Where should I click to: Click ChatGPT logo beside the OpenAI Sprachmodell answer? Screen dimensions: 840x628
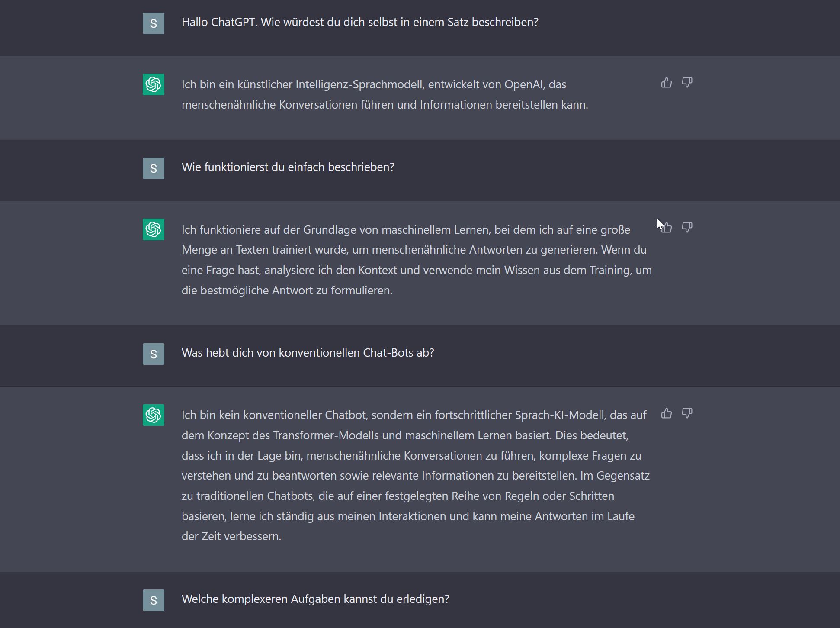154,84
